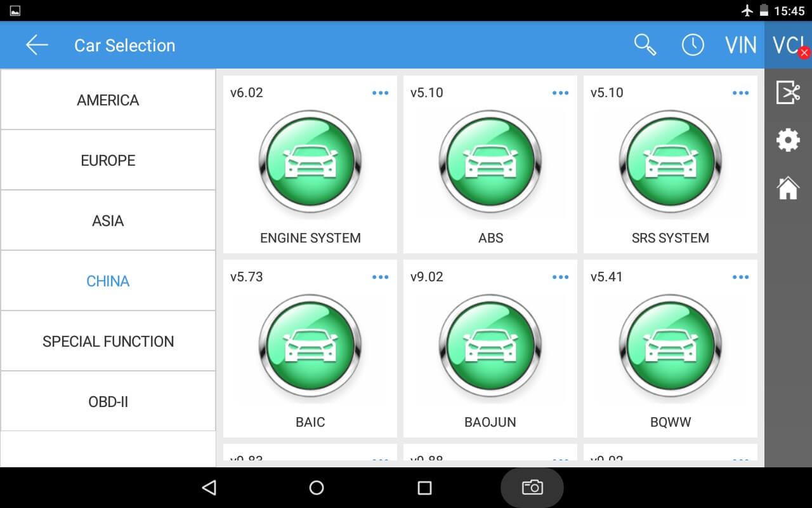Open diagnostic history clock icon

coord(693,45)
